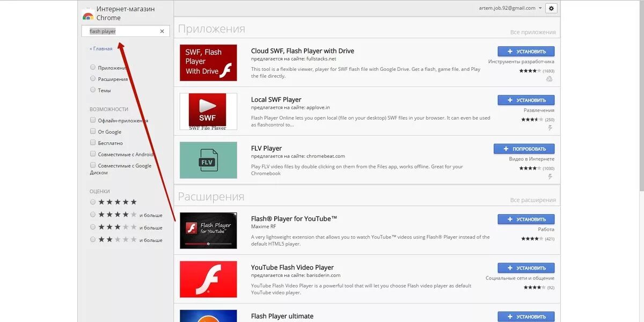Clear the search field with the X

tap(162, 31)
